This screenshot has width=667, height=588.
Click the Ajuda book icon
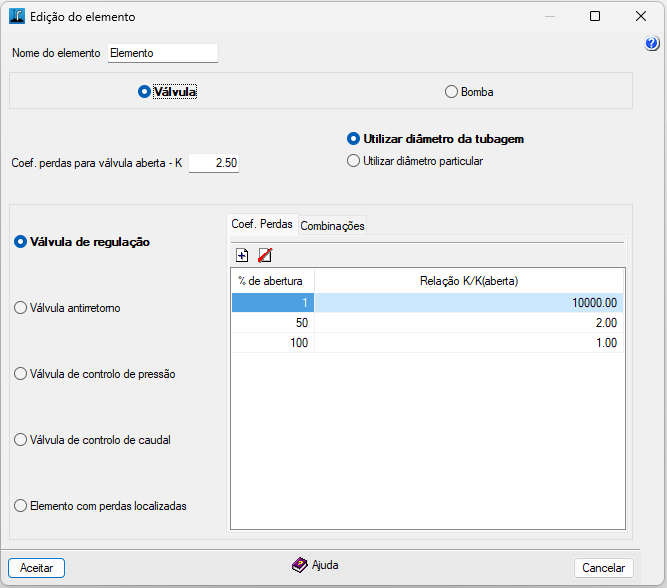[x=299, y=565]
